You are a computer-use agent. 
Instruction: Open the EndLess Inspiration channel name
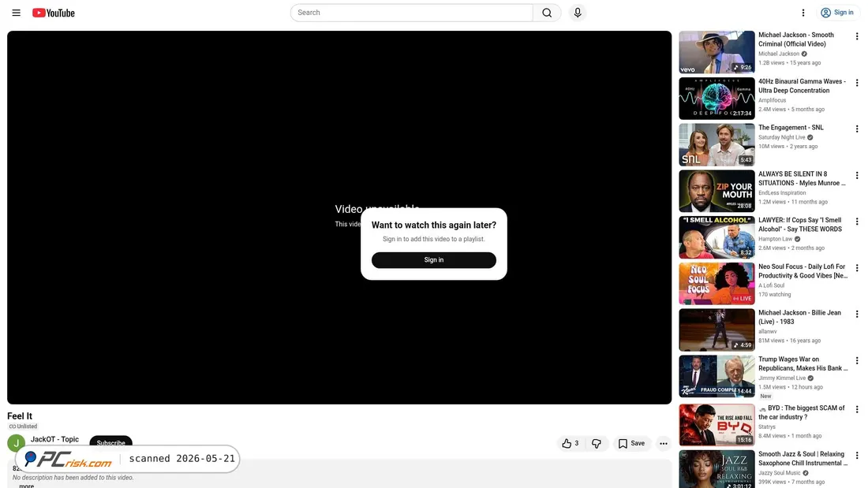point(782,193)
